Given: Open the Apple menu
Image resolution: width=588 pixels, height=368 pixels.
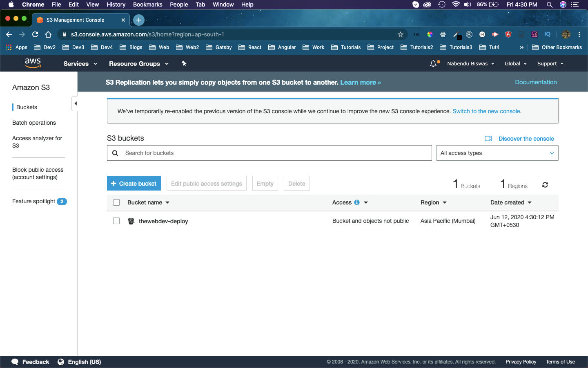Looking at the screenshot, I should tap(11, 4).
